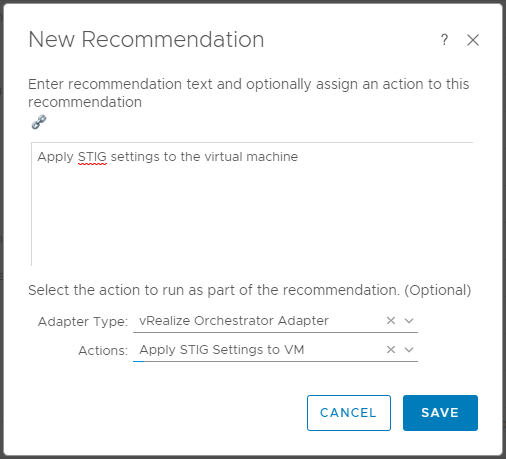Screen dimensions: 506x459
Task: Click empty space inside recommendation text box
Action: 252,217
